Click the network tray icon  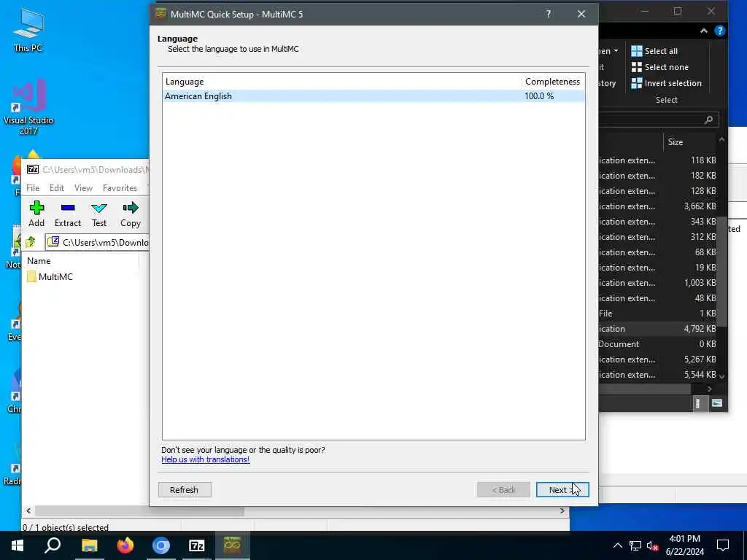[x=635, y=545]
